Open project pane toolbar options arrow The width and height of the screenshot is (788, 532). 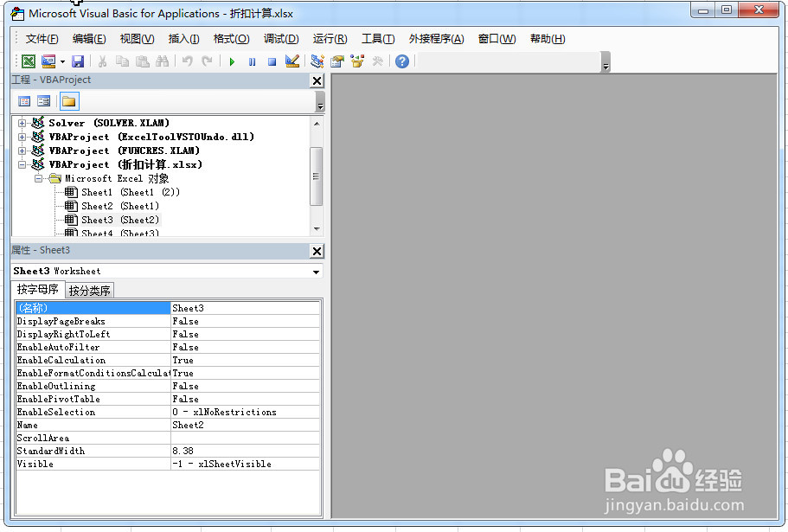pos(320,102)
